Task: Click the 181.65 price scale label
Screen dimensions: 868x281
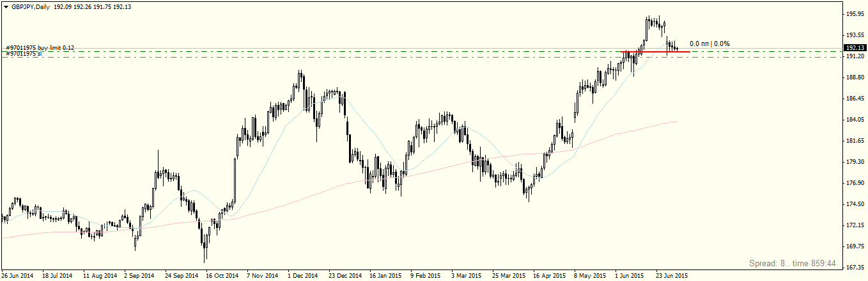Action: point(855,141)
